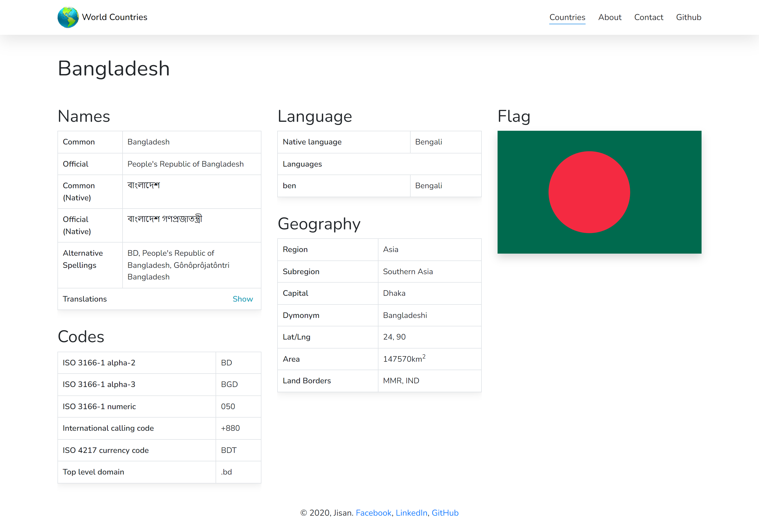Select the ISO alpha-2 code BD
759x532 pixels.
[x=226, y=362]
